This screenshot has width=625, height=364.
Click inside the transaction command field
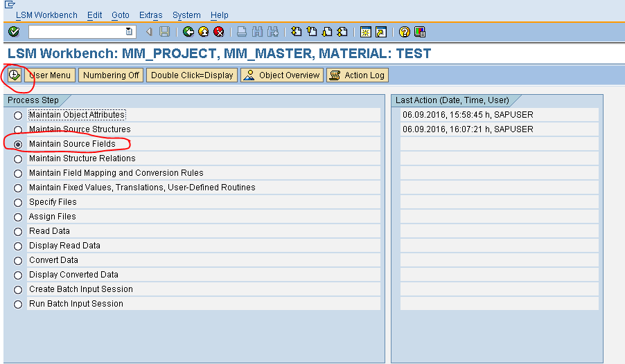tap(78, 32)
